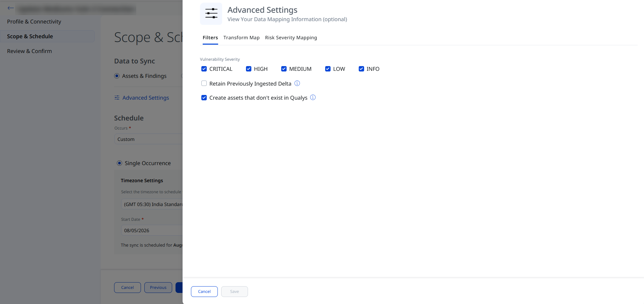Uncheck the CRITICAL severity checkbox
The width and height of the screenshot is (644, 304).
204,69
